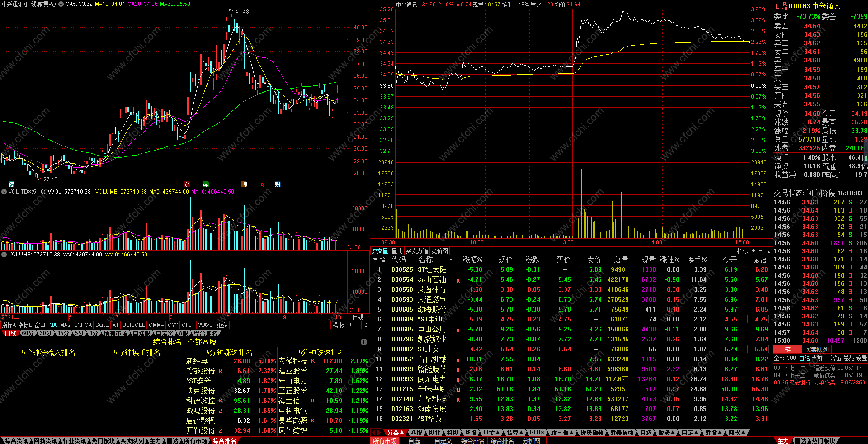Viewport: 868px width, 444px height.
Task: Sort the list by 涨幅% column header
Action: (x=472, y=260)
